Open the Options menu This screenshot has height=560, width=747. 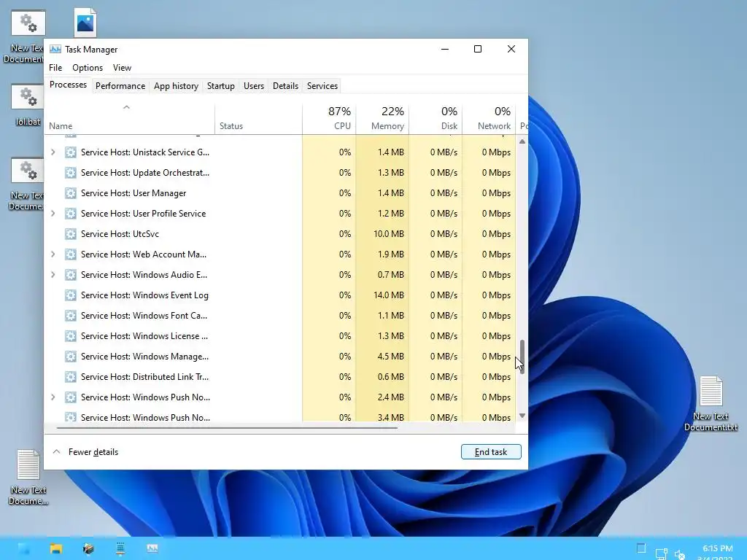(x=88, y=68)
